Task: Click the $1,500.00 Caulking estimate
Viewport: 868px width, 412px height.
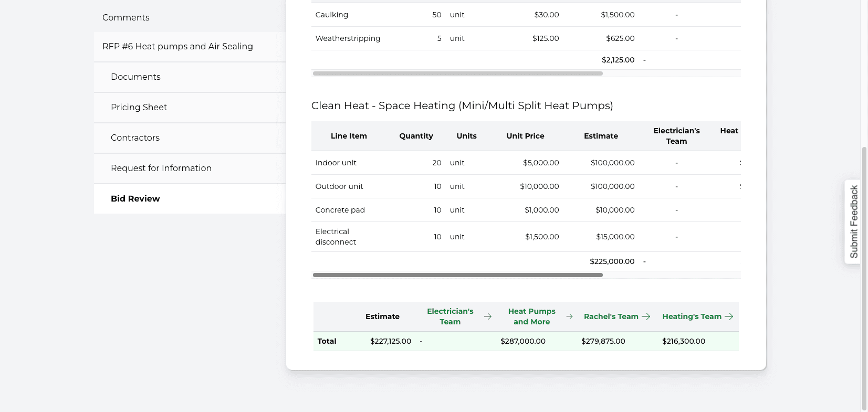Action: click(x=618, y=15)
